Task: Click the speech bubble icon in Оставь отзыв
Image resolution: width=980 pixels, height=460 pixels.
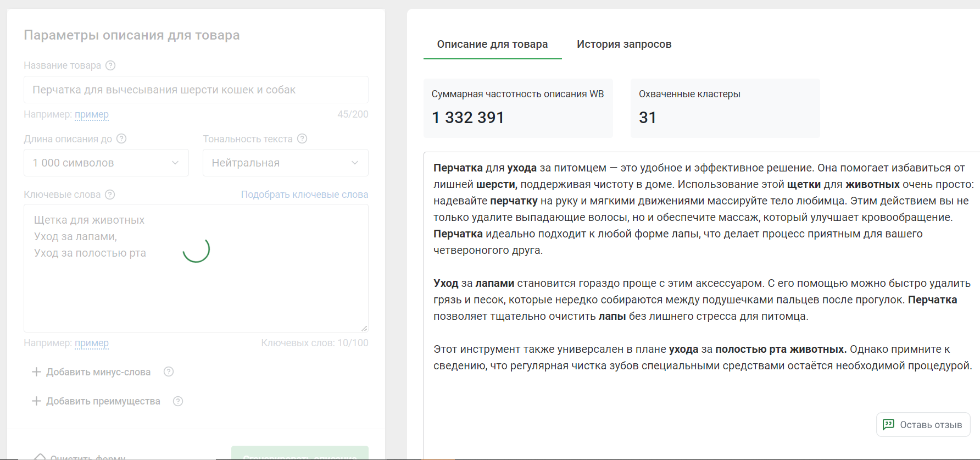Action: tap(888, 424)
